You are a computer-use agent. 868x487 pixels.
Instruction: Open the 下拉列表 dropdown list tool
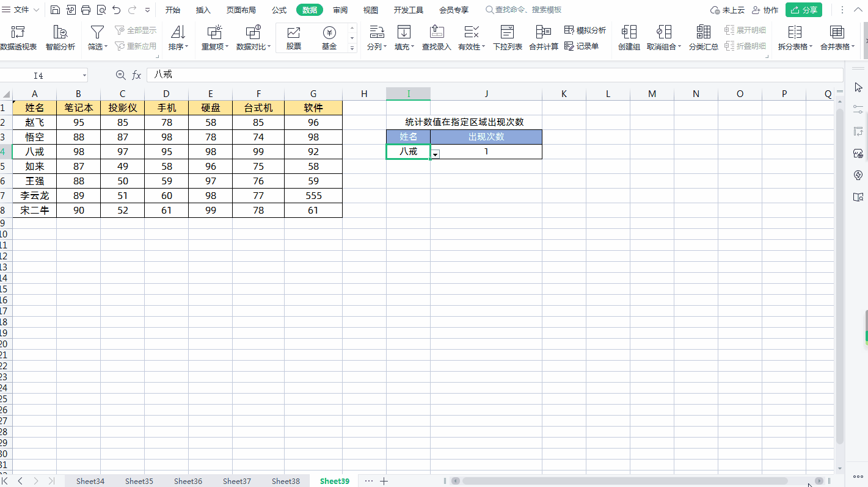[508, 38]
